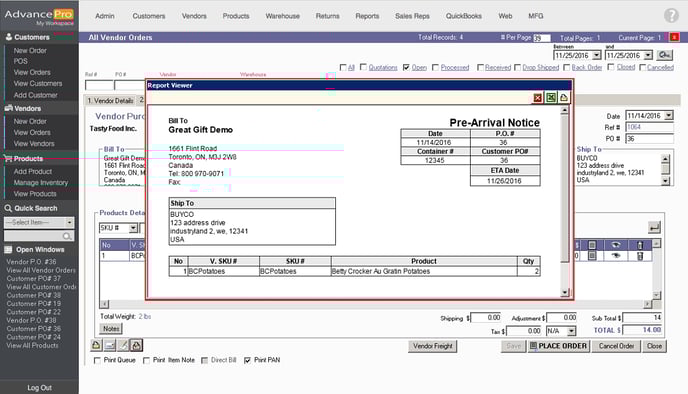This screenshot has height=394, width=688.
Task: Click the Report Viewer vertical scrollbar down arrow
Action: point(565,292)
